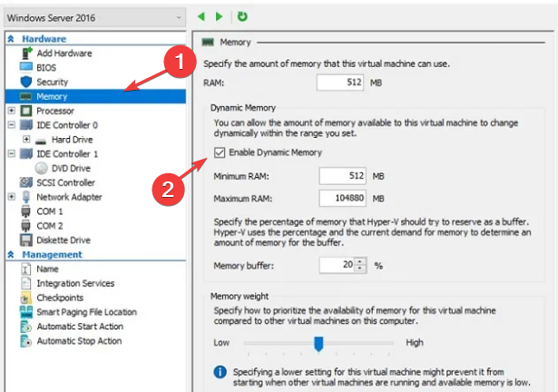The width and height of the screenshot is (558, 392).
Task: Select Smart Paging File Location label
Action: coord(87,312)
